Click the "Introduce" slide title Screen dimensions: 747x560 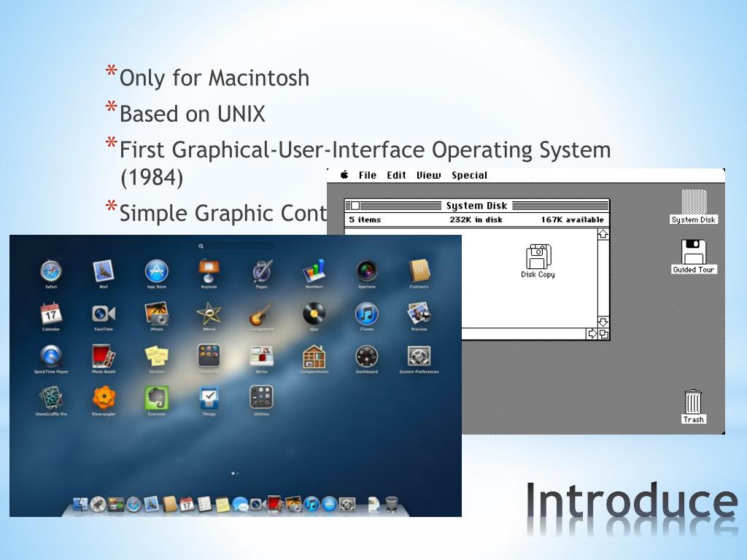pyautogui.click(x=632, y=501)
